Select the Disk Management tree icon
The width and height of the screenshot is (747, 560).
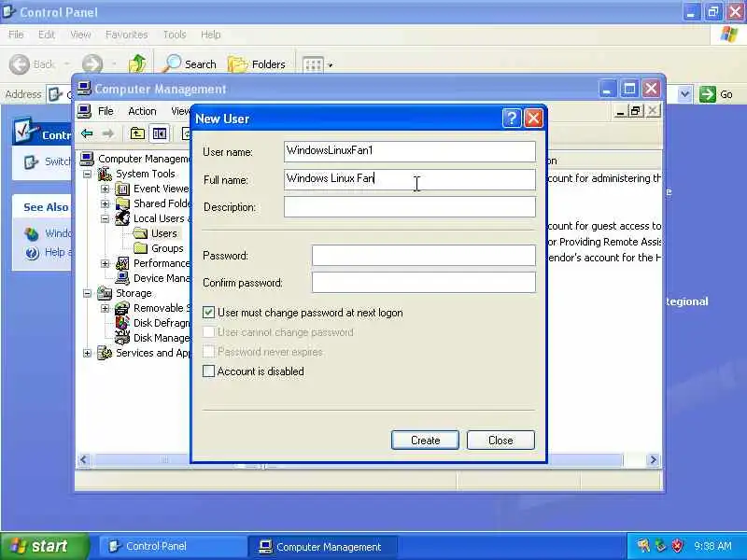point(122,338)
